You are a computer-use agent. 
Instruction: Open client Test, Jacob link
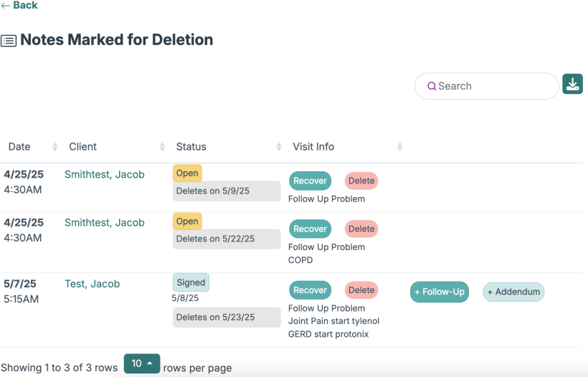tap(92, 284)
